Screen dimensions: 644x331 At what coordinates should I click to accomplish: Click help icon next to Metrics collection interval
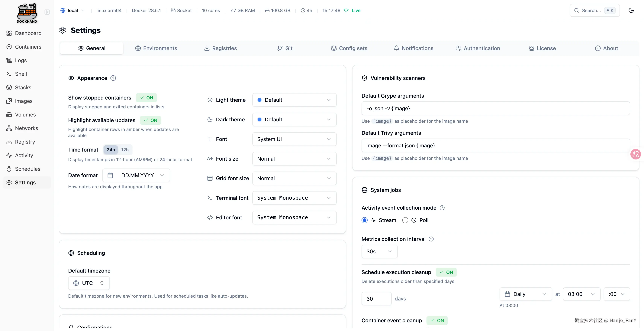[x=431, y=239]
